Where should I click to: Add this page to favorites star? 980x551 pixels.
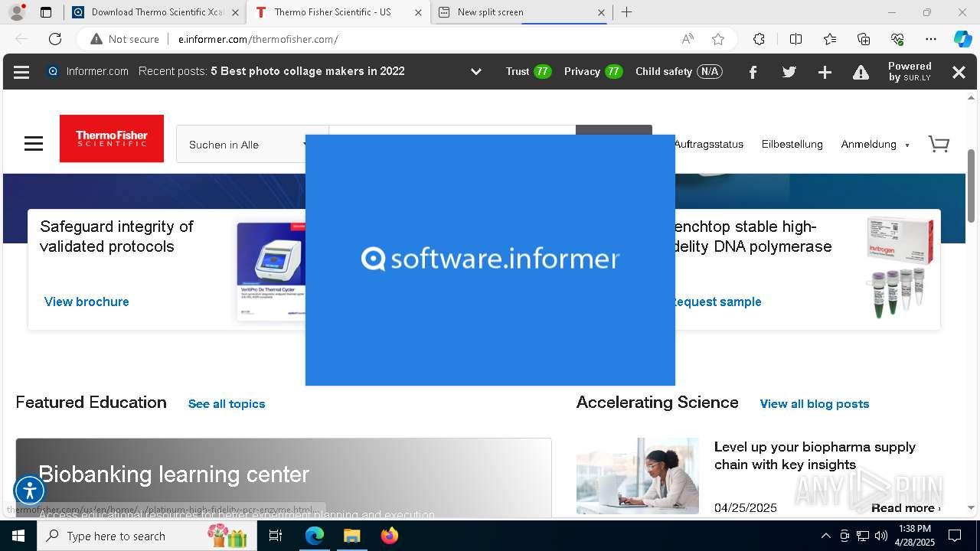coord(718,39)
